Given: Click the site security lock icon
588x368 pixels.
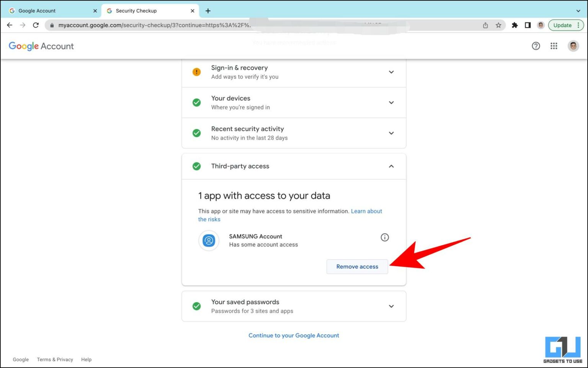Looking at the screenshot, I should (x=52, y=25).
